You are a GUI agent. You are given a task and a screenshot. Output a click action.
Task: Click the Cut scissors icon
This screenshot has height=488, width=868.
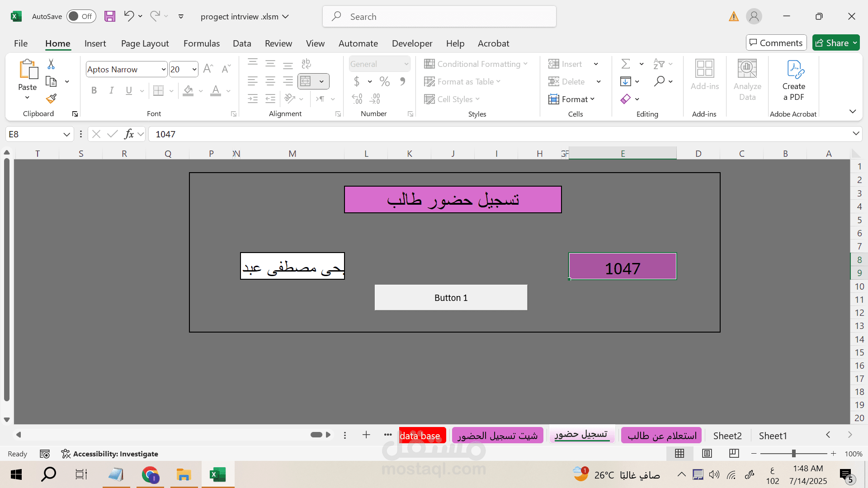[x=51, y=64]
